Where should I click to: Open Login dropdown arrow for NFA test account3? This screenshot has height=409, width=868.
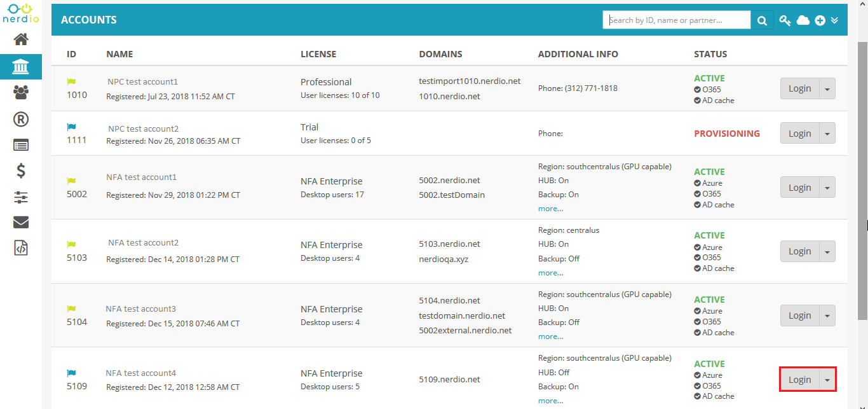(827, 315)
